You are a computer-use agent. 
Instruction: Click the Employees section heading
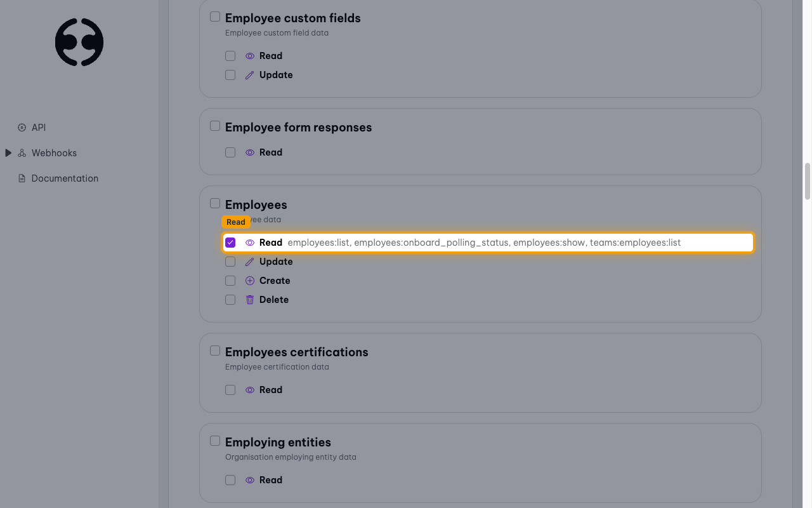(x=256, y=205)
